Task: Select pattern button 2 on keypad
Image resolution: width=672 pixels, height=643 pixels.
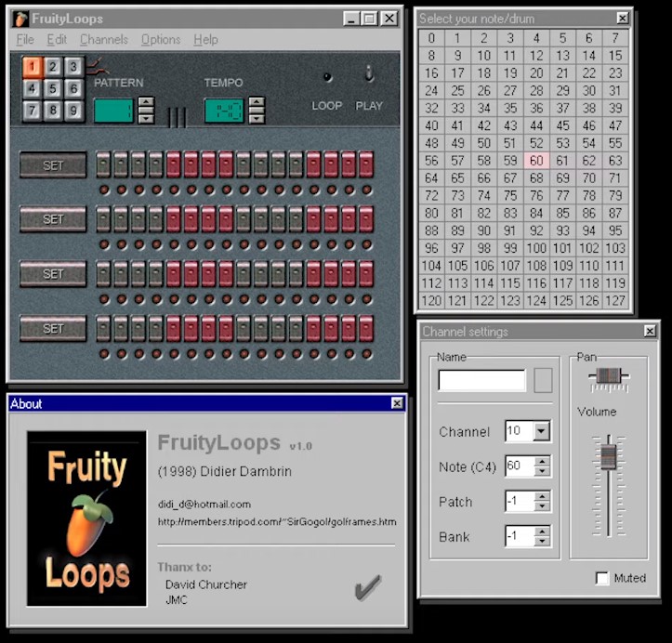Action: pyautogui.click(x=53, y=67)
